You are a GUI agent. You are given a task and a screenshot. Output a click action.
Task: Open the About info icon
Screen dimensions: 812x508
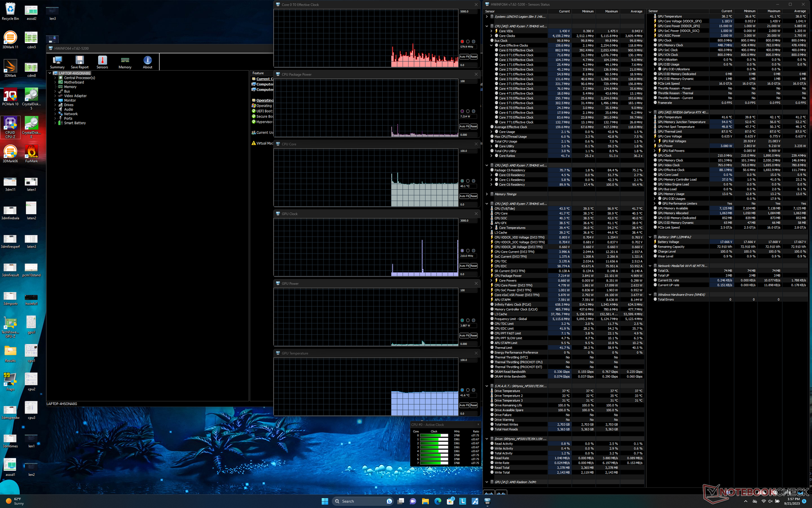point(148,62)
